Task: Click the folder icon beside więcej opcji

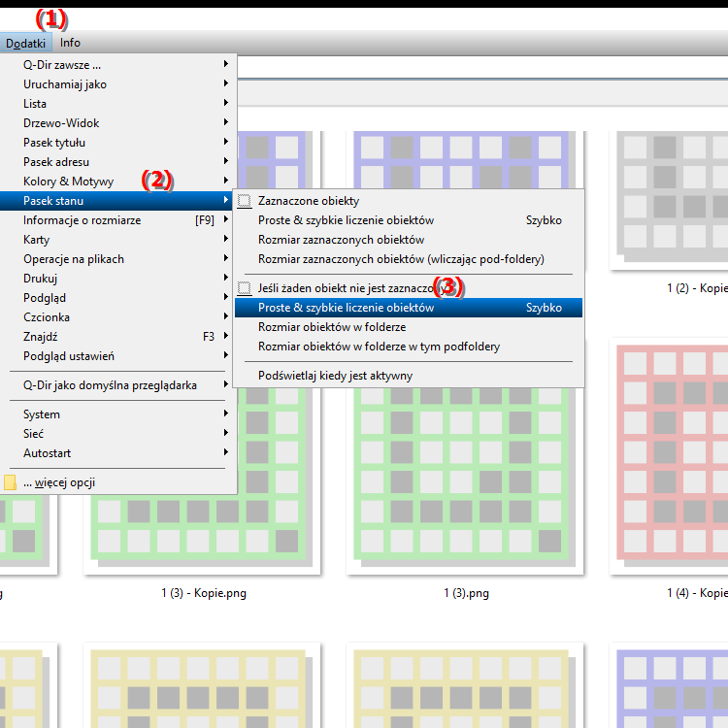Action: pos(11,482)
